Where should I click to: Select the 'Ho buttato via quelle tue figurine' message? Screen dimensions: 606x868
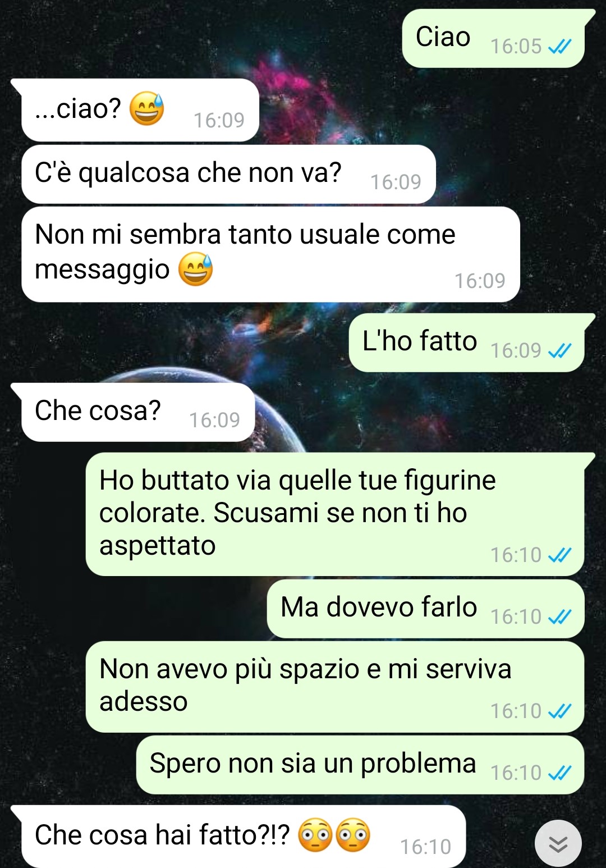(339, 514)
